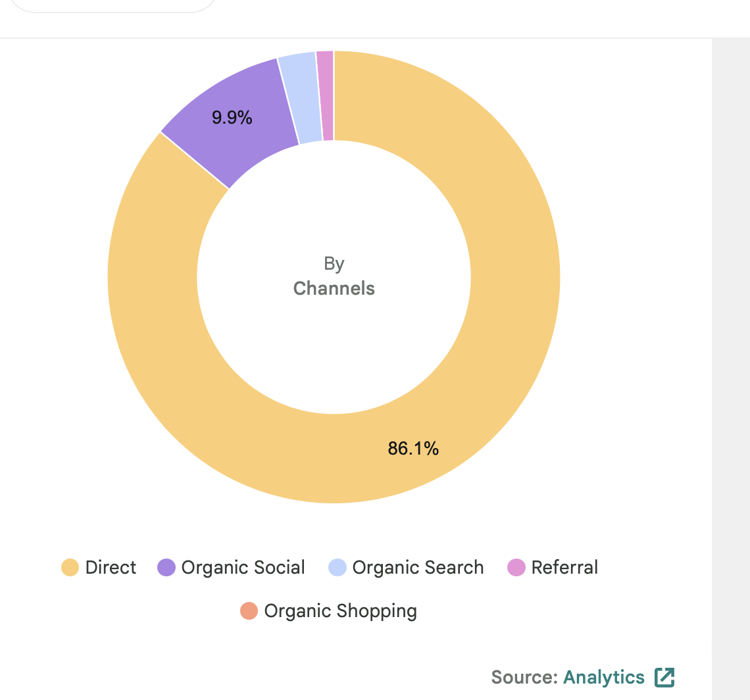Image resolution: width=750 pixels, height=700 pixels.
Task: Click the yellow Direct legend dot
Action: 70,568
